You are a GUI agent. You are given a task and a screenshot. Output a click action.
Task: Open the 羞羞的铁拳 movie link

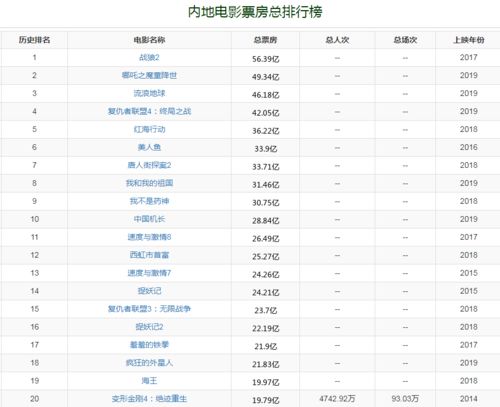[x=149, y=345]
